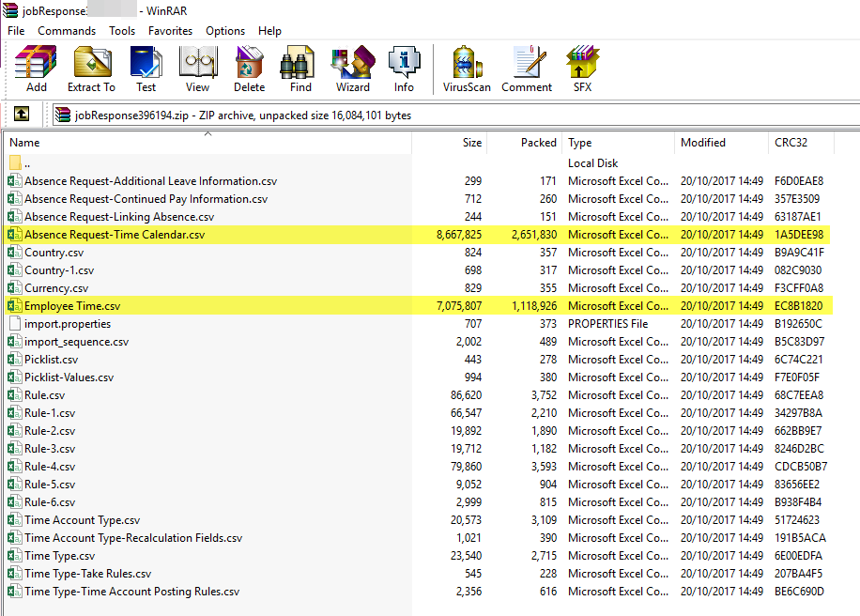Select Time Account Type-Recalculation Fields.csv
The height and width of the screenshot is (616, 860).
133,538
